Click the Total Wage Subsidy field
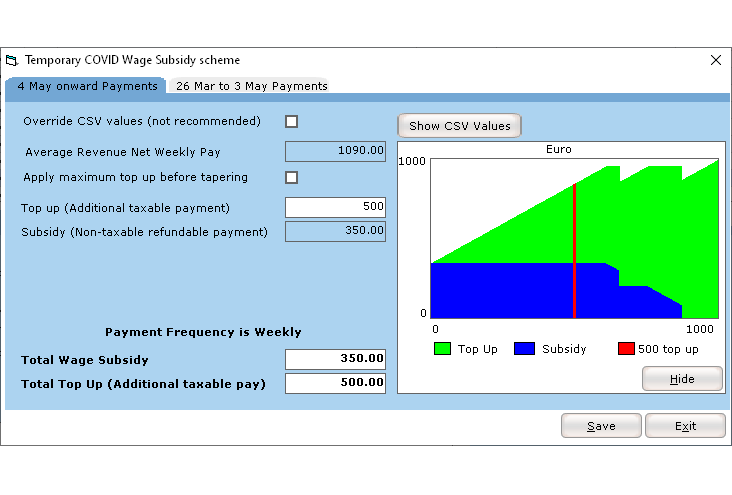The image size is (732, 495). point(335,359)
